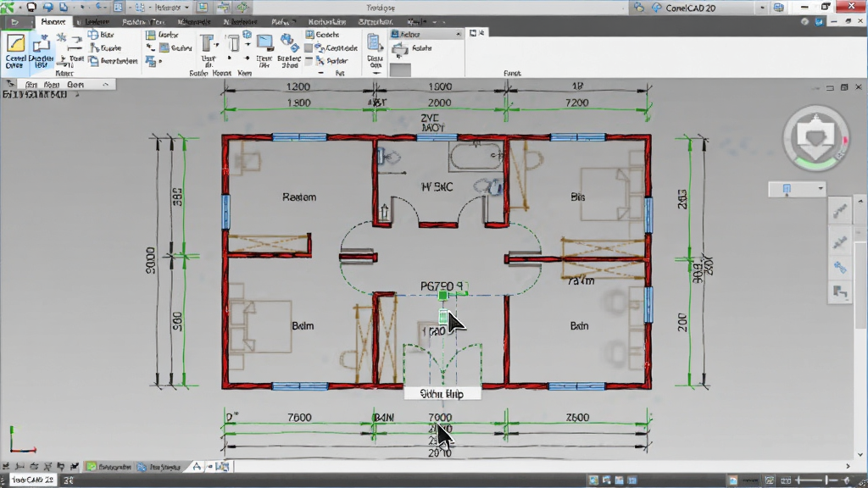Click the undo arrow in the quick access toolbar
This screenshot has height=488, width=868.
pyautogui.click(x=100, y=7)
